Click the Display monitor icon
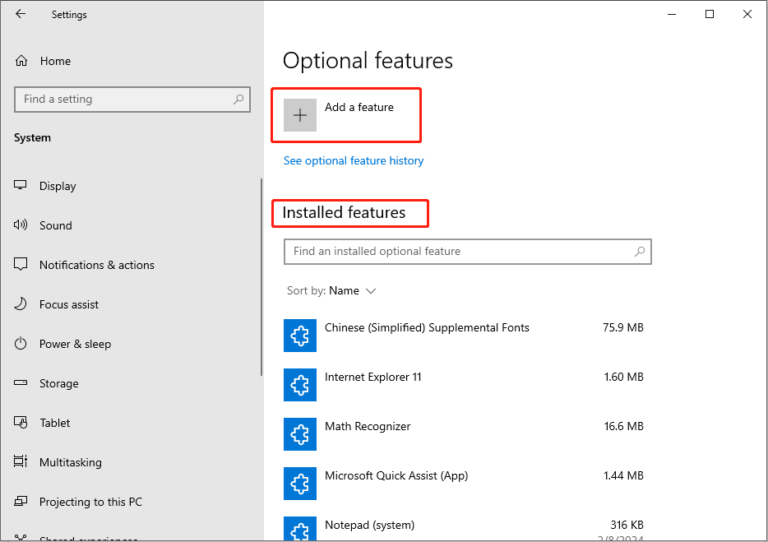This screenshot has height=542, width=768. point(20,185)
